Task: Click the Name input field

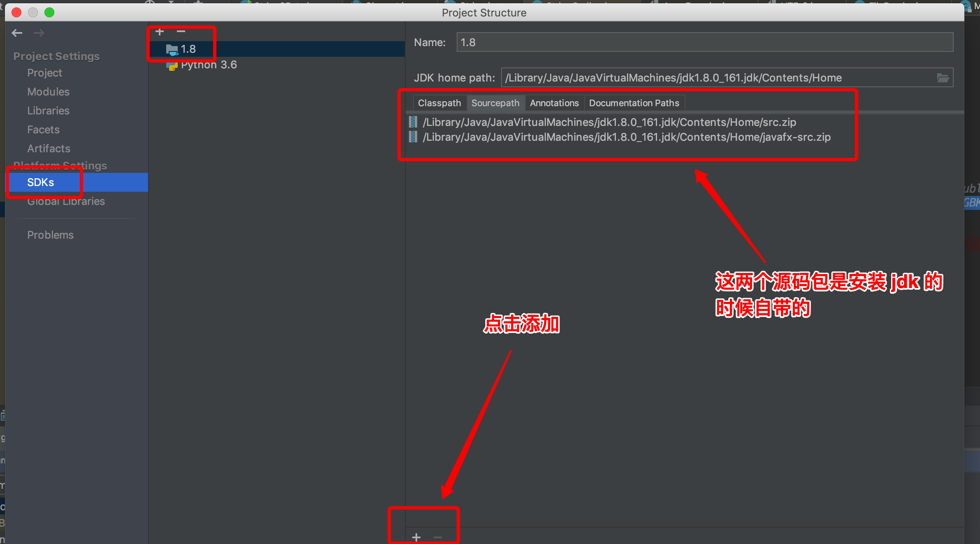Action: (x=704, y=42)
